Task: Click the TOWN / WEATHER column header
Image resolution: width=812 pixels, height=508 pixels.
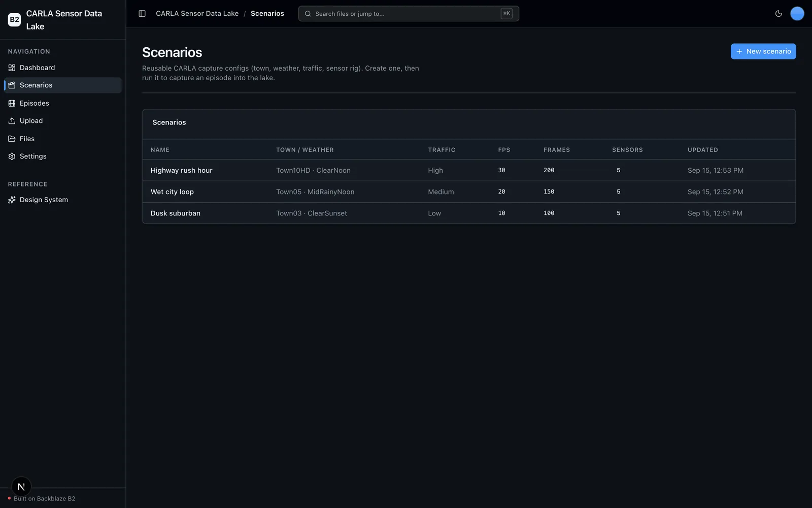Action: pos(305,150)
